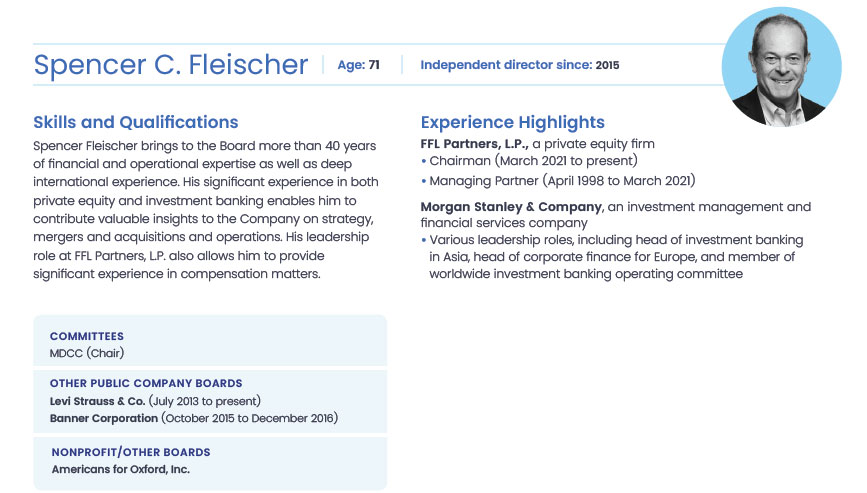Screen dimensions: 867x493
Task: Click the NONPROFIT/OTHER BOARDS label
Action: pyautogui.click(x=130, y=452)
